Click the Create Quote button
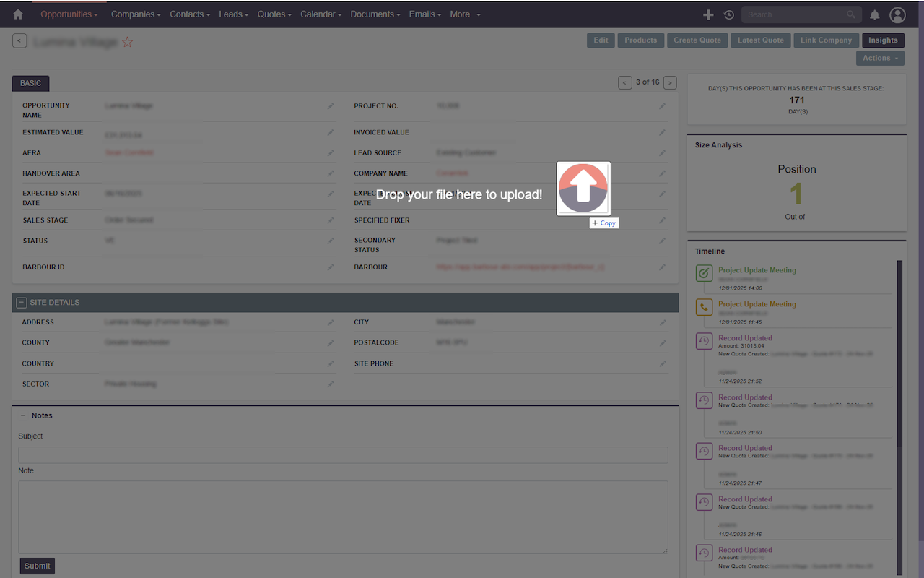The height and width of the screenshot is (578, 924). [697, 40]
